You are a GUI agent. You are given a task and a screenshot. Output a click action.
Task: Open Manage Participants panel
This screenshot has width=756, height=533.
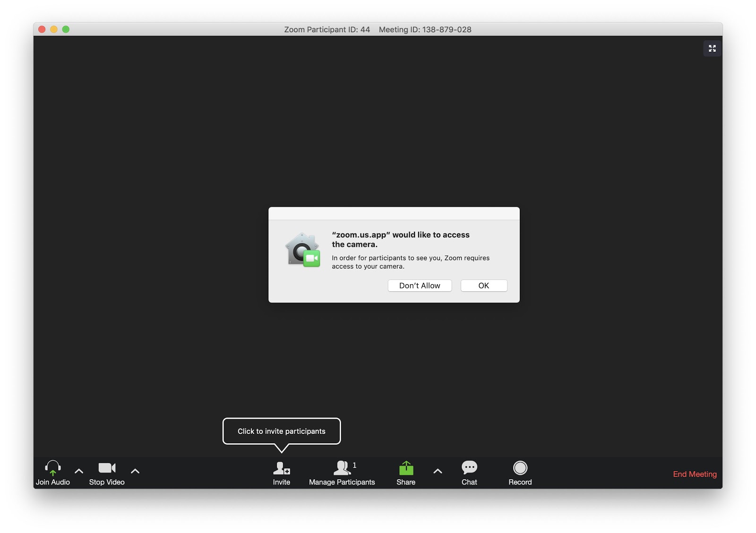pyautogui.click(x=342, y=474)
